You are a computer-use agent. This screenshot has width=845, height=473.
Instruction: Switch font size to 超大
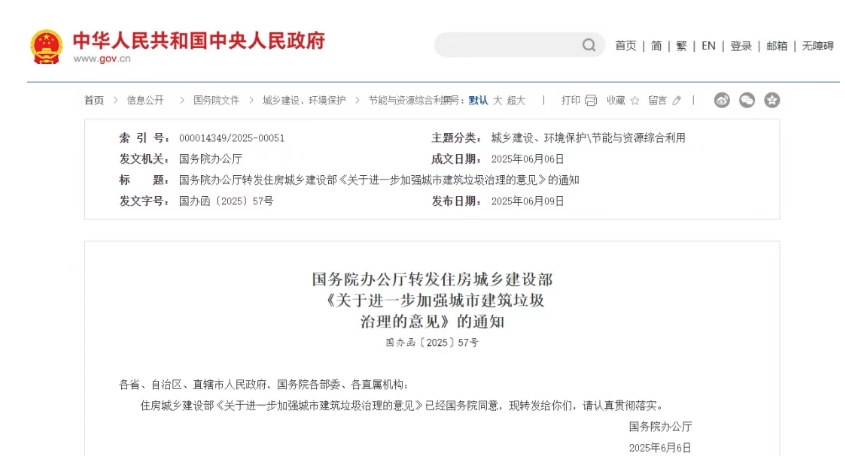tap(516, 100)
